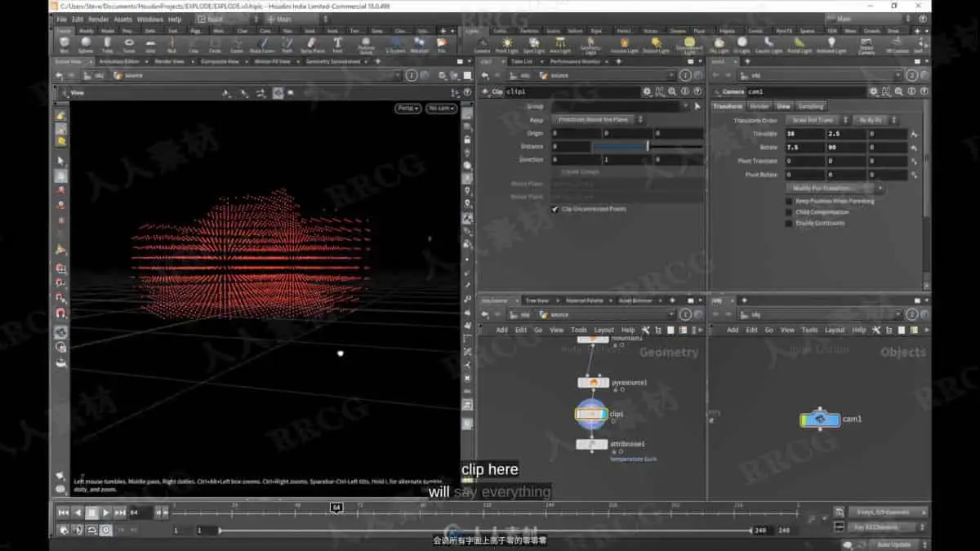The image size is (980, 551).
Task: Open the clip1 parameter gear menu
Action: 647,91
